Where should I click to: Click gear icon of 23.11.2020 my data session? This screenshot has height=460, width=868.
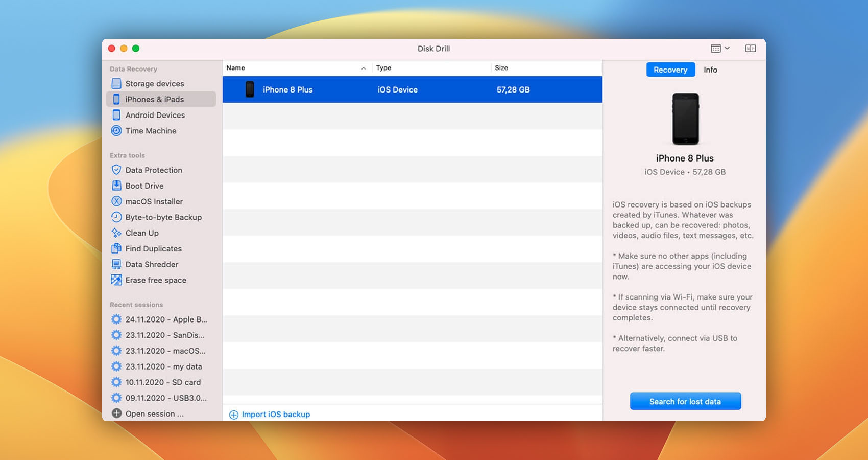pyautogui.click(x=116, y=366)
